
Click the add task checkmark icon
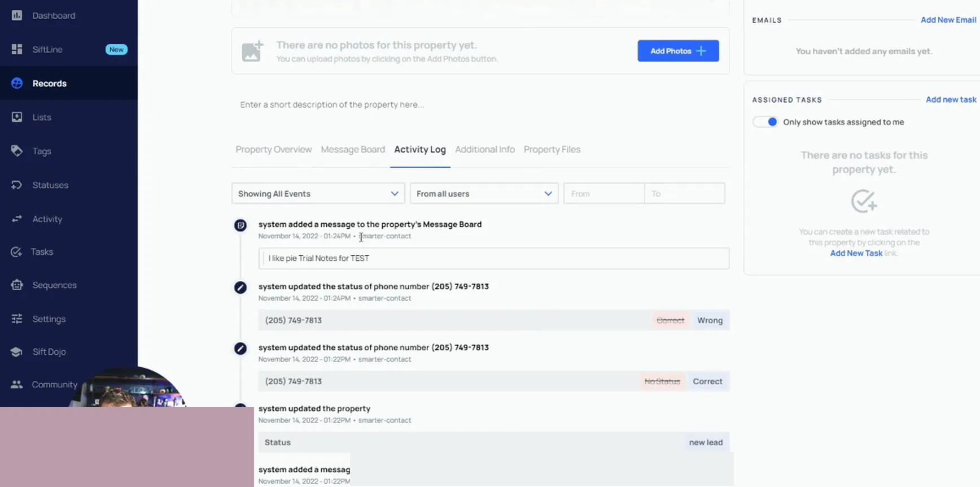[864, 201]
